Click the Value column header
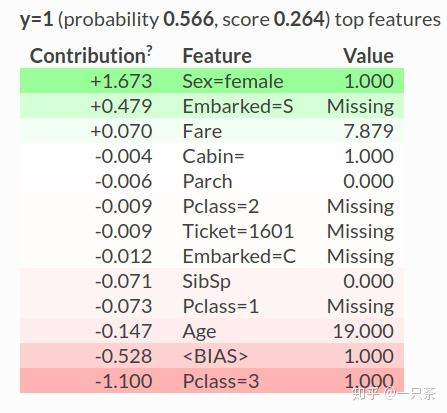The image size is (447, 413). point(368,56)
